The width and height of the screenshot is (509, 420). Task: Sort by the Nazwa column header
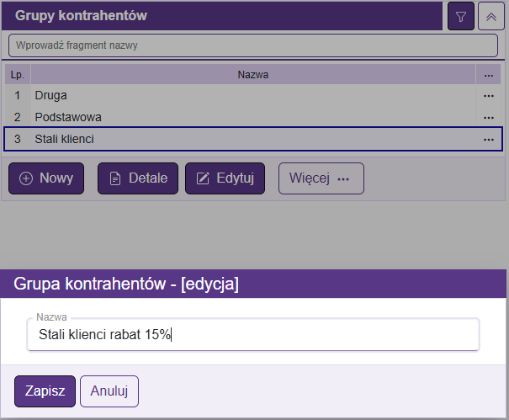[x=253, y=75]
